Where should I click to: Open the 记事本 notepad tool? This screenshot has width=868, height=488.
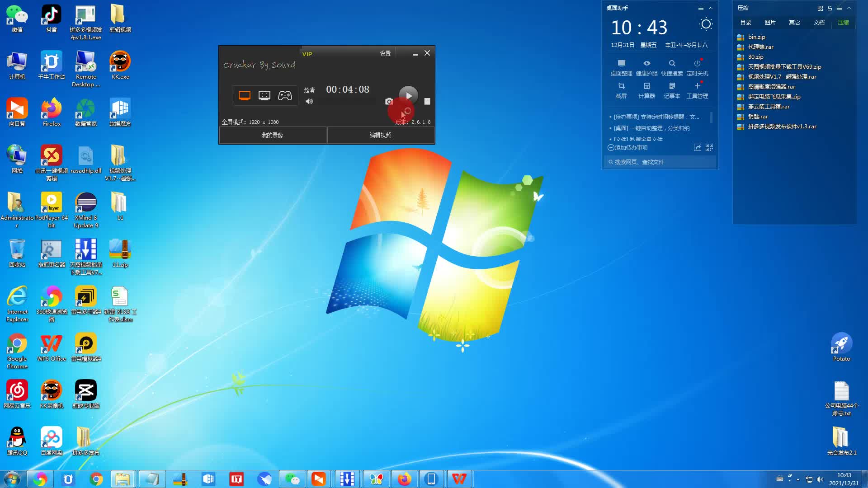pos(672,90)
